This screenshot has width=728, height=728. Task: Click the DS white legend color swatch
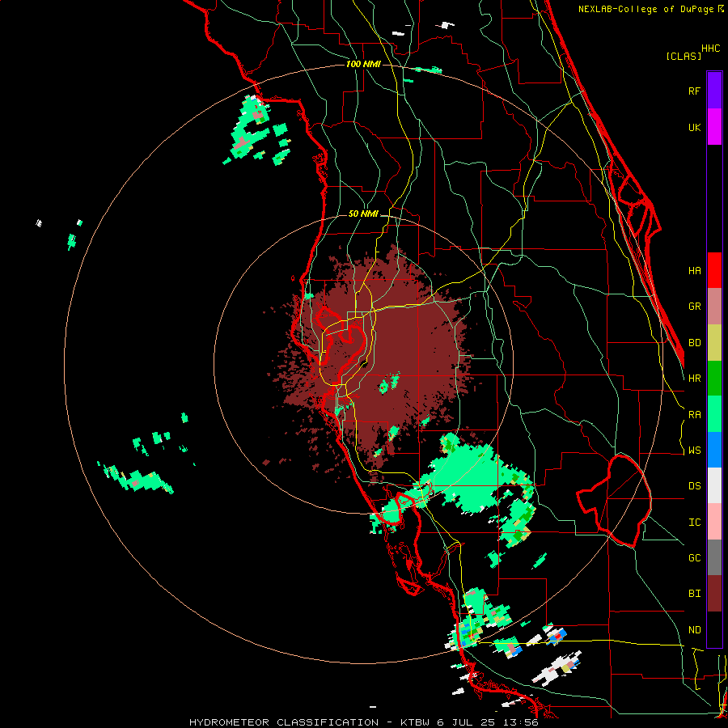(714, 485)
